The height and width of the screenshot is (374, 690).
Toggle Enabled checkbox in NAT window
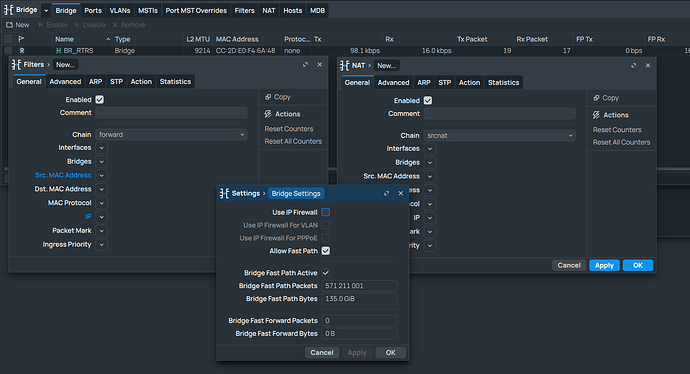point(428,100)
